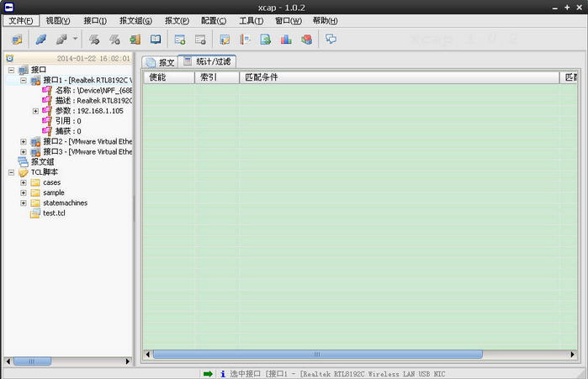The height and width of the screenshot is (379, 588).
Task: Expand the 接口2 VMware tree node
Action: click(x=24, y=142)
